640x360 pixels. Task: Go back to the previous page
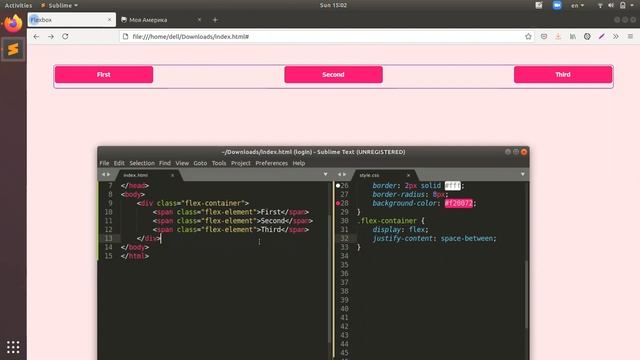coord(36,36)
